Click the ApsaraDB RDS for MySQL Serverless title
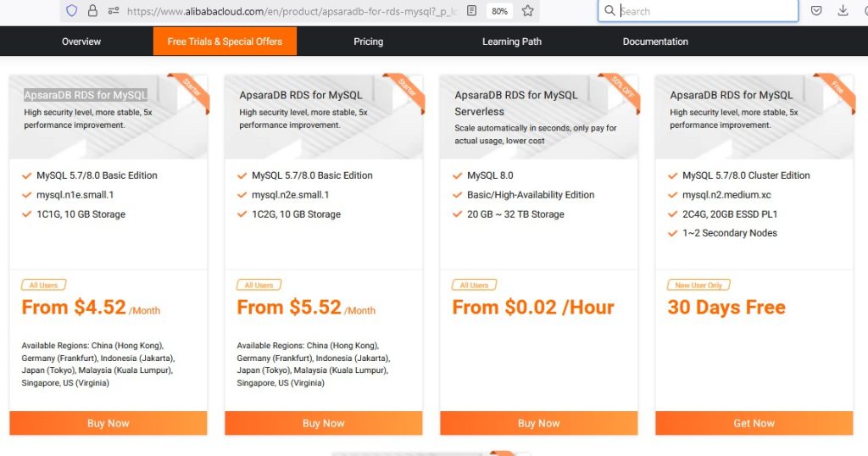868x456 pixels. click(x=516, y=103)
